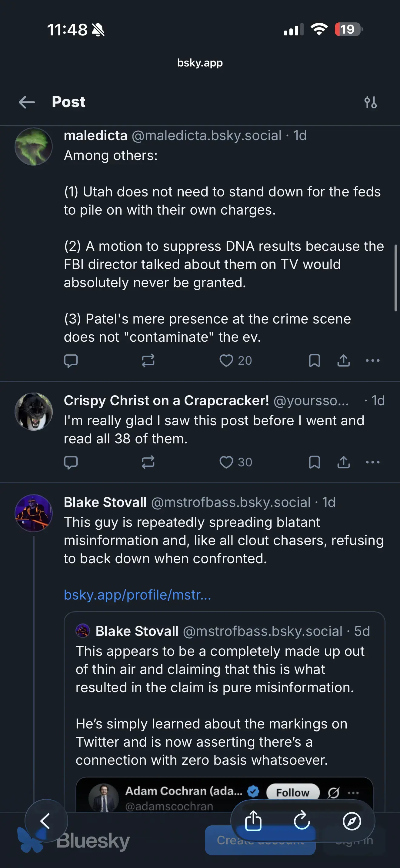This screenshot has width=400, height=868.
Task: Like maledicta's post with 20 likes
Action: (226, 360)
